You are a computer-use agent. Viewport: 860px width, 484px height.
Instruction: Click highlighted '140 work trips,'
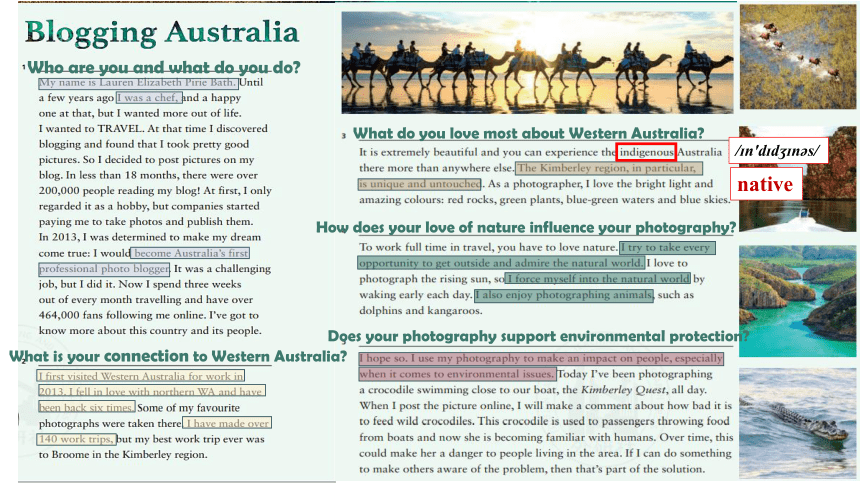76,439
